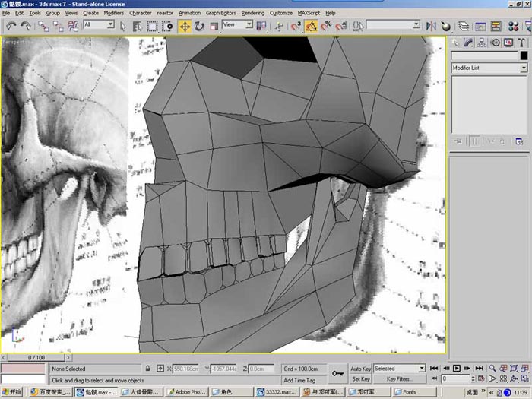
Task: Click Go to Start playback button
Action: click(x=434, y=368)
